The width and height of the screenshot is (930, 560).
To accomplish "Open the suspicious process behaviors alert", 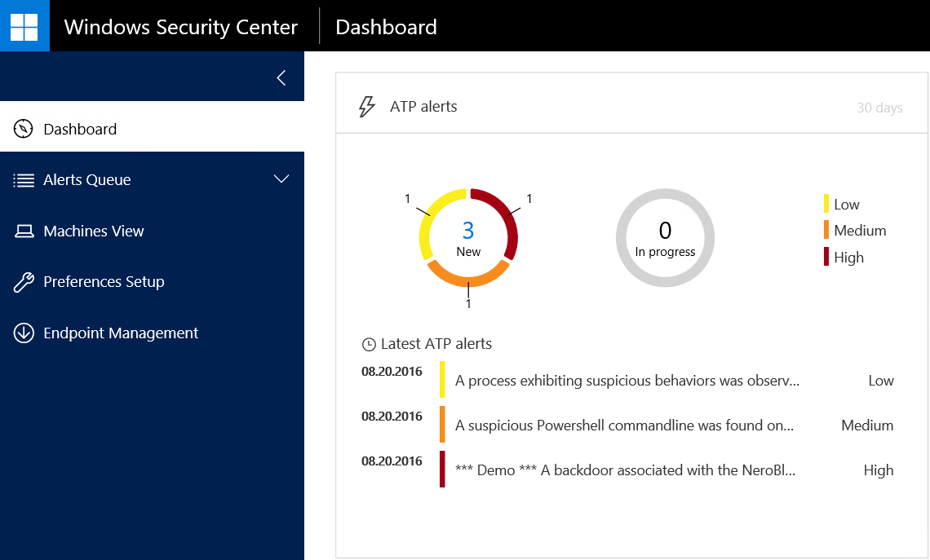I will point(627,381).
